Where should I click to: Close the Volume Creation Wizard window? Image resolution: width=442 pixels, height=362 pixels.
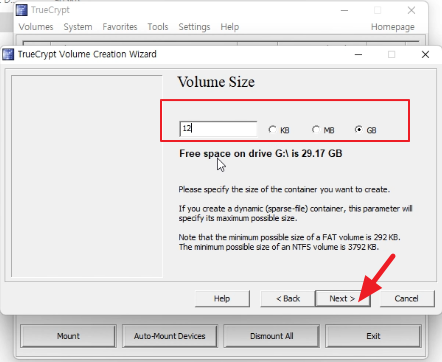(425, 54)
